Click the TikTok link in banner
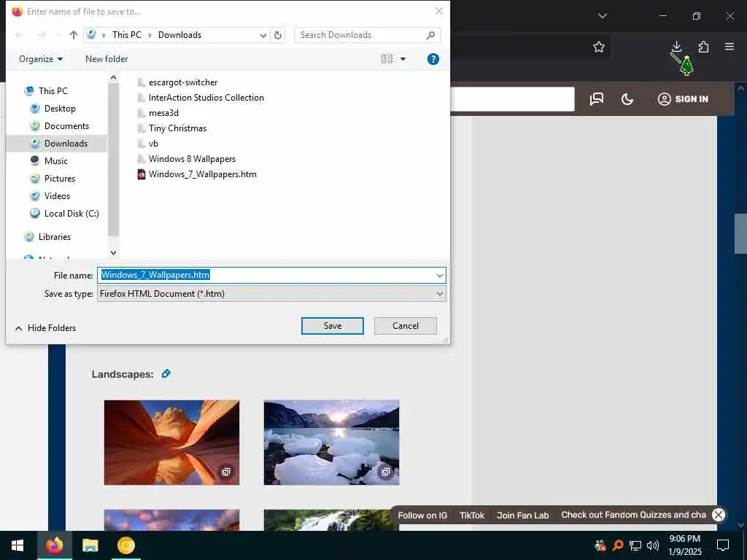Image resolution: width=747 pixels, height=560 pixels. (x=472, y=516)
